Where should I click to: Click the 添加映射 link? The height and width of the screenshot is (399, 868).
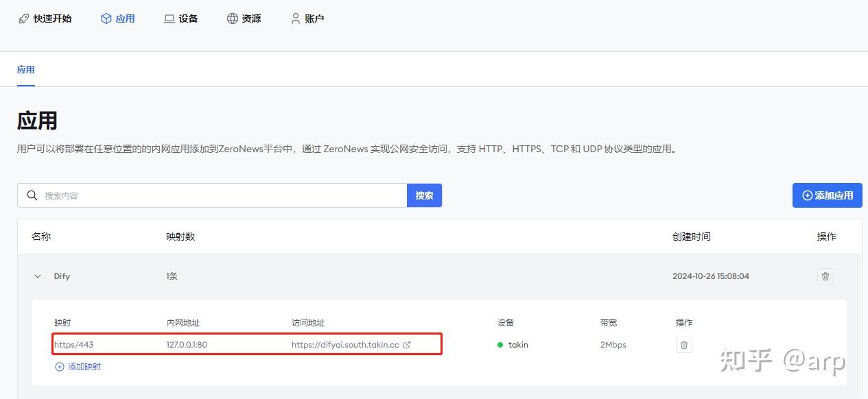click(x=78, y=366)
